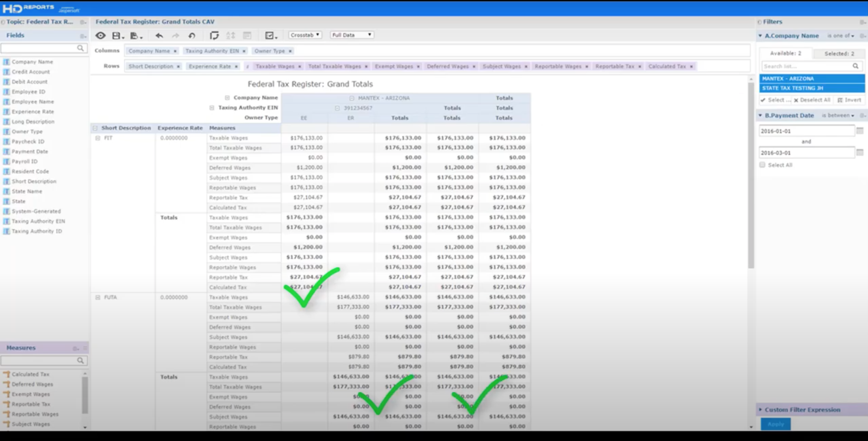This screenshot has height=441, width=868.
Task: Open the calendar picker for start date 2016-01-01
Action: [860, 131]
